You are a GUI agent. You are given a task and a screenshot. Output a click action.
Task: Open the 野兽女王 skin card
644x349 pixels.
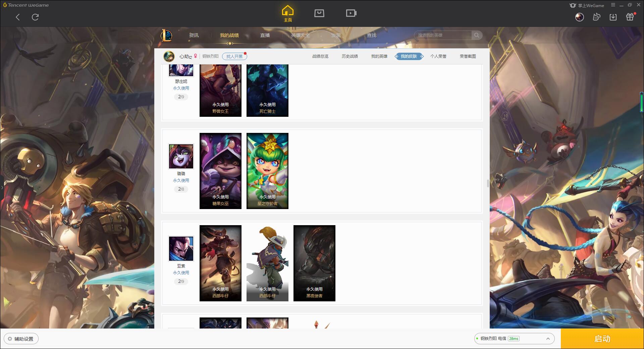pos(220,91)
